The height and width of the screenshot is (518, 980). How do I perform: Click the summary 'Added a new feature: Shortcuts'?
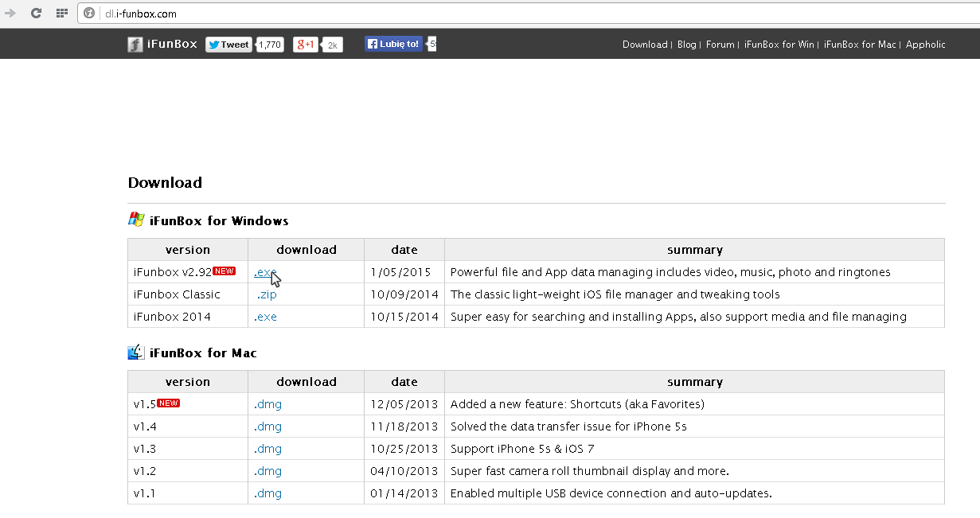click(577, 404)
